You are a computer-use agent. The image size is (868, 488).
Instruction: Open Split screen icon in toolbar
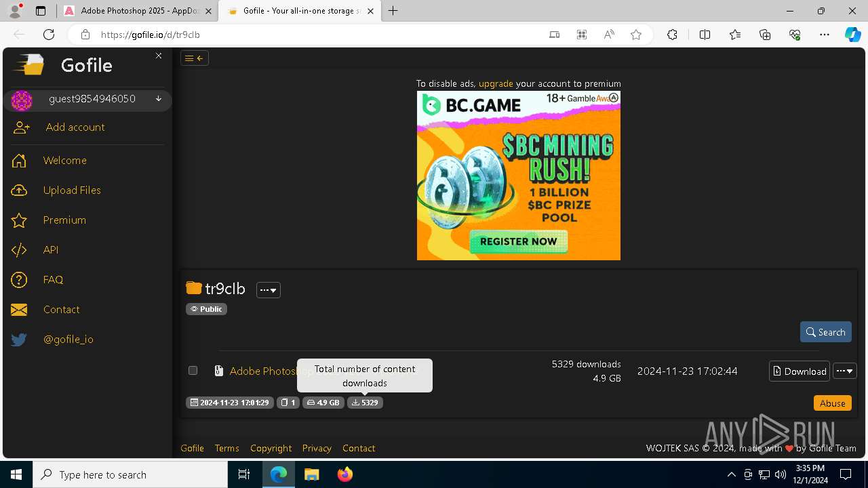point(705,35)
